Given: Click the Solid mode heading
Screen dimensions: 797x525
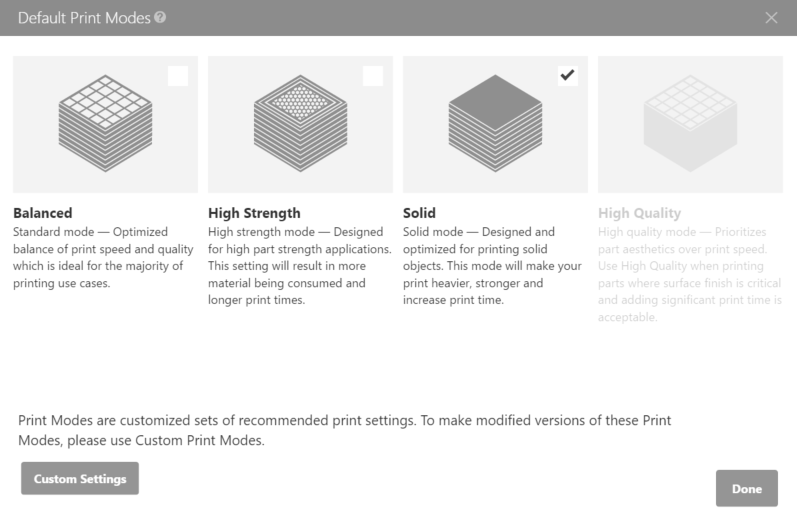Looking at the screenshot, I should tap(419, 213).
